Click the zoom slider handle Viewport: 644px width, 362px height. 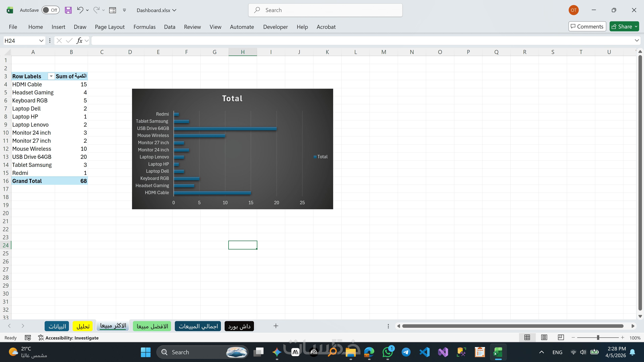[x=598, y=338]
